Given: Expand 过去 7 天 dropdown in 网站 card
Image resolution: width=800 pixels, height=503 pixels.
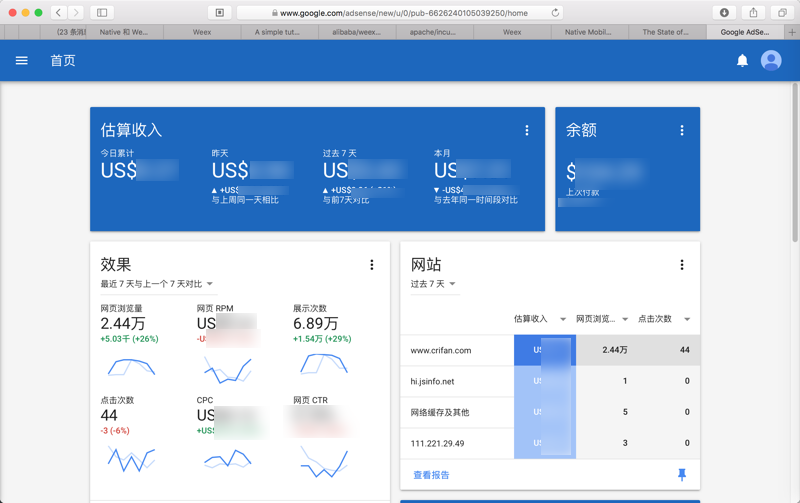Looking at the screenshot, I should click(x=433, y=284).
